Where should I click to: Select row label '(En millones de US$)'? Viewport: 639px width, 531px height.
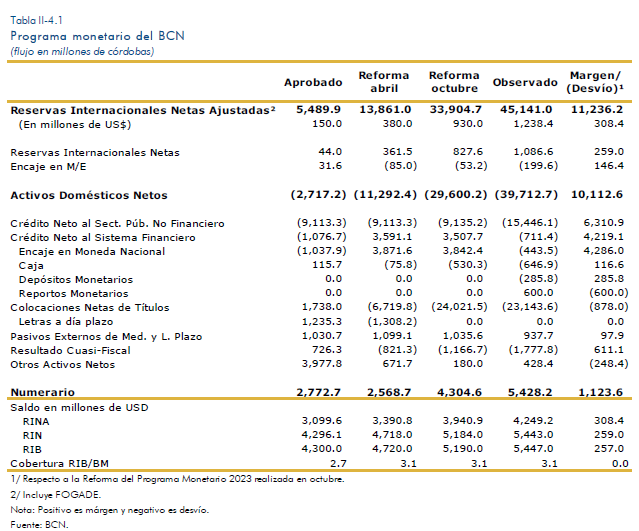click(75, 125)
